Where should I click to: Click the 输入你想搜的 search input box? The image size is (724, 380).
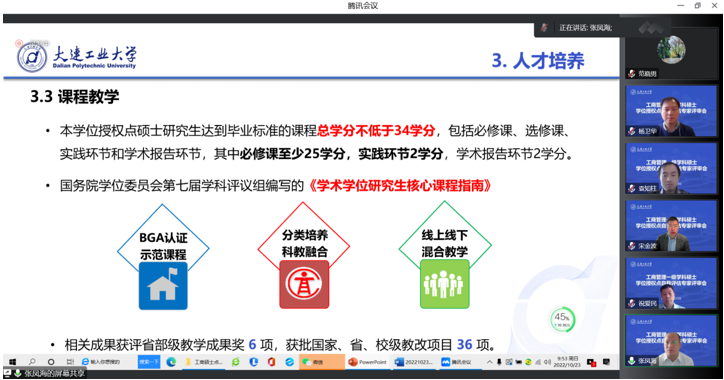click(107, 362)
